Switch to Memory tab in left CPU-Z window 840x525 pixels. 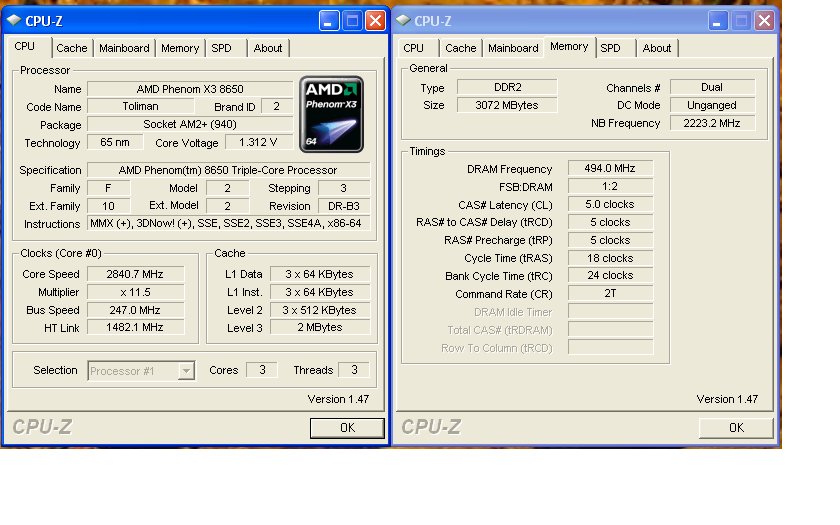coord(180,48)
